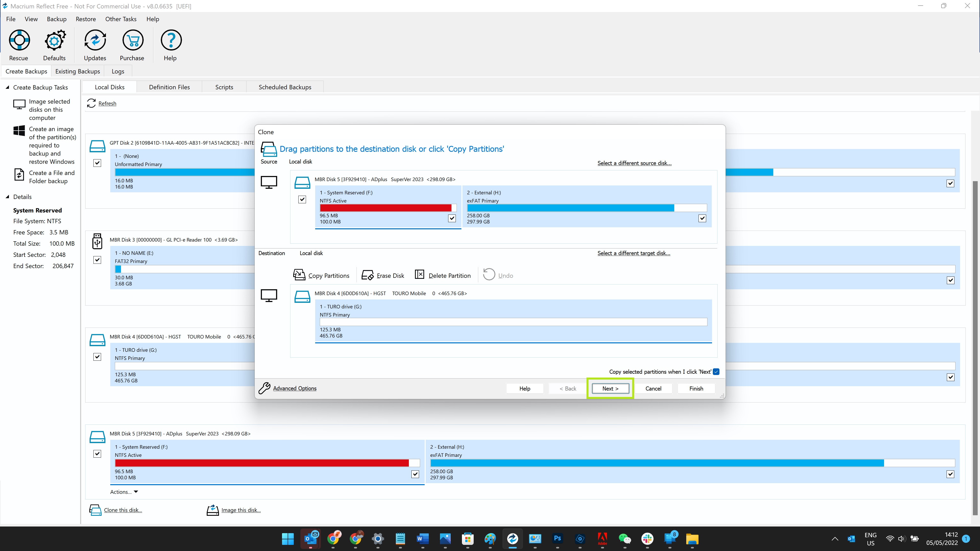Collapse the Create Backup Tasks section
The width and height of the screenshot is (980, 551).
7,87
